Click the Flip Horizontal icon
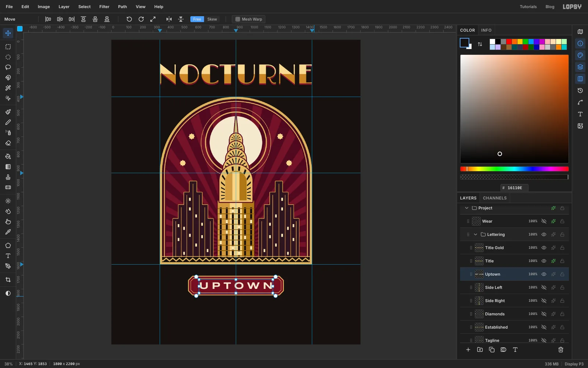 coord(169,19)
